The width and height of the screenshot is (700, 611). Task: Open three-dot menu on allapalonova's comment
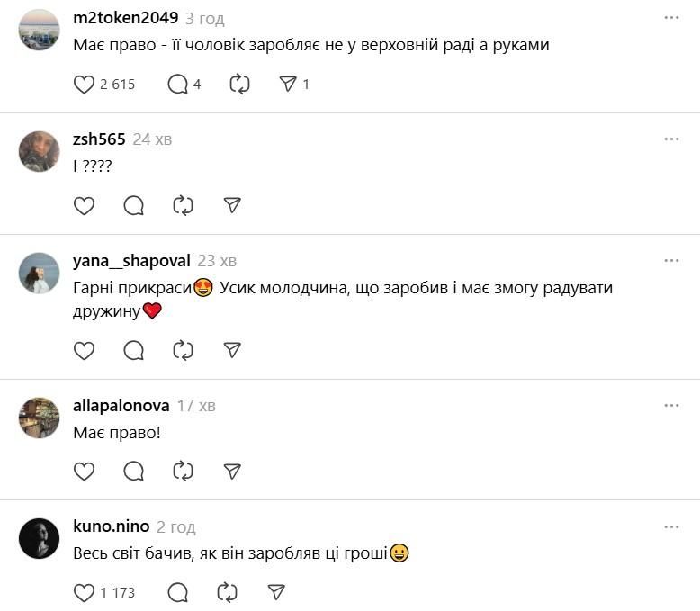click(671, 406)
